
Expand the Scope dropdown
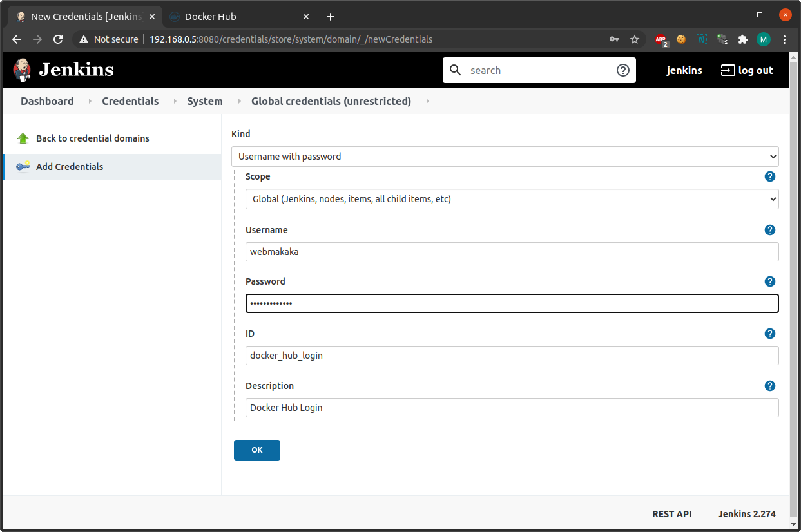[512, 199]
